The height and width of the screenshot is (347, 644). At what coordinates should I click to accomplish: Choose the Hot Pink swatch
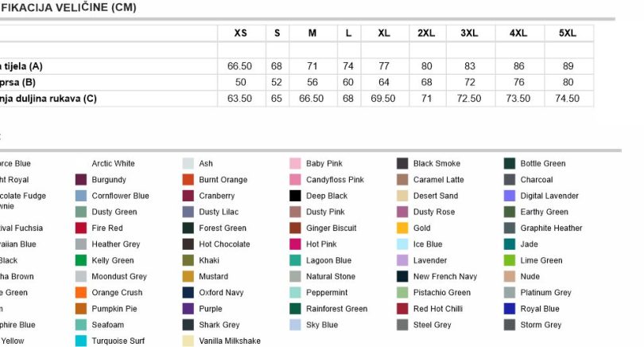[295, 244]
